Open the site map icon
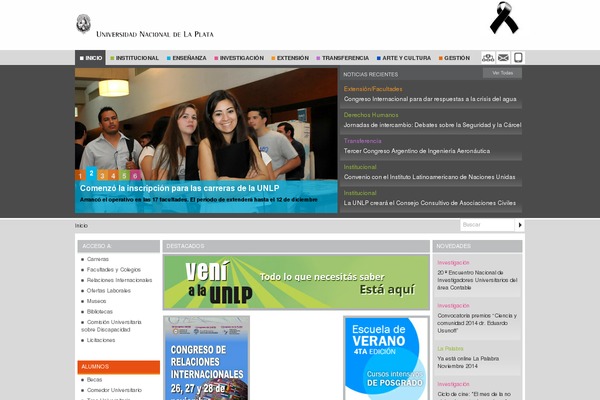600x400 pixels. pos(488,58)
